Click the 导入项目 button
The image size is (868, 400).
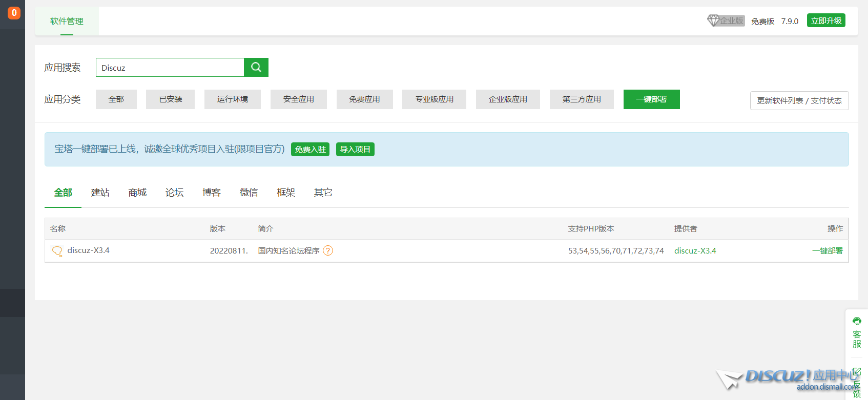point(355,150)
